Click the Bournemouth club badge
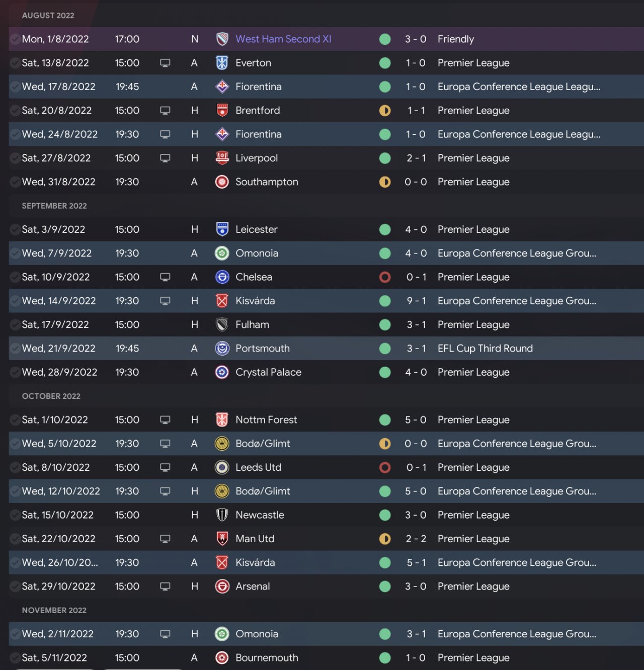The width and height of the screenshot is (644, 670). (222, 658)
